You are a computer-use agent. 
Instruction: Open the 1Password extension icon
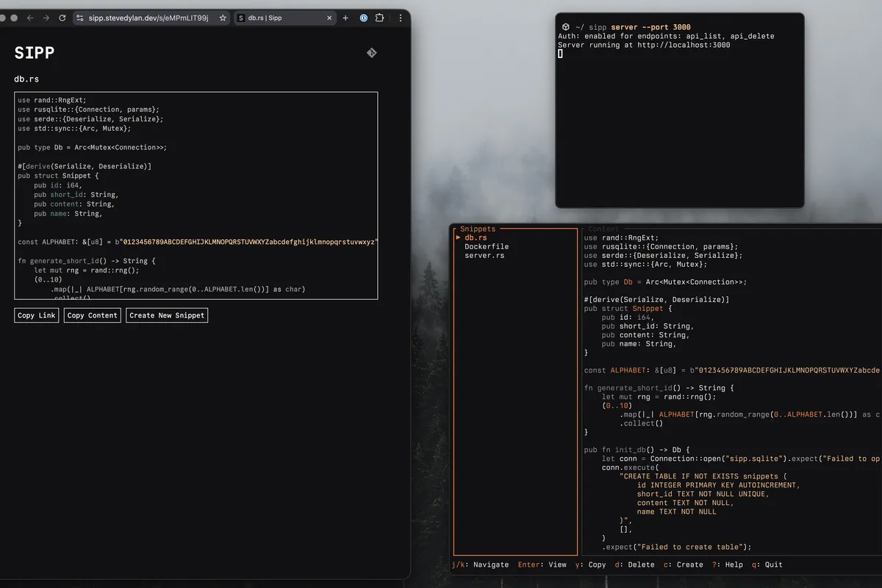[364, 18]
